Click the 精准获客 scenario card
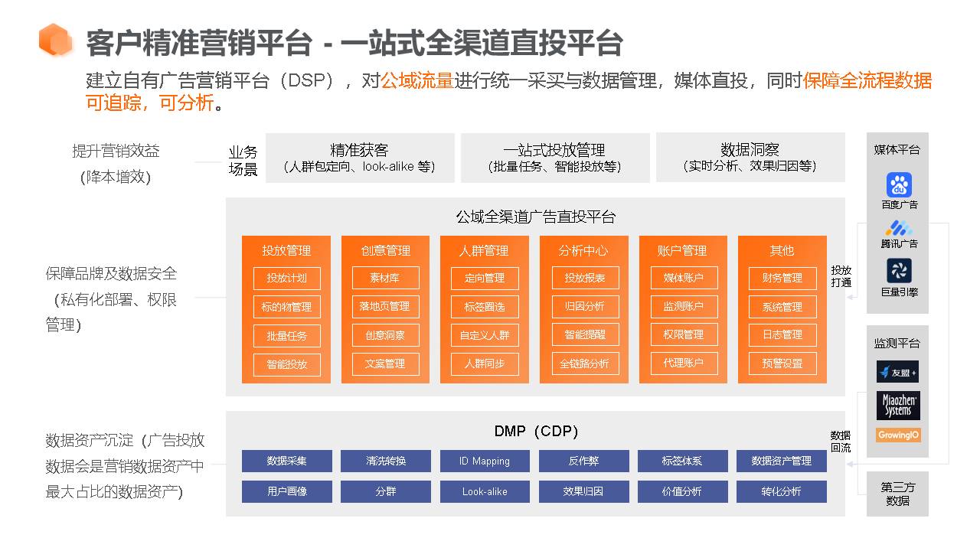Screen dimensions: 980x551 360,158
